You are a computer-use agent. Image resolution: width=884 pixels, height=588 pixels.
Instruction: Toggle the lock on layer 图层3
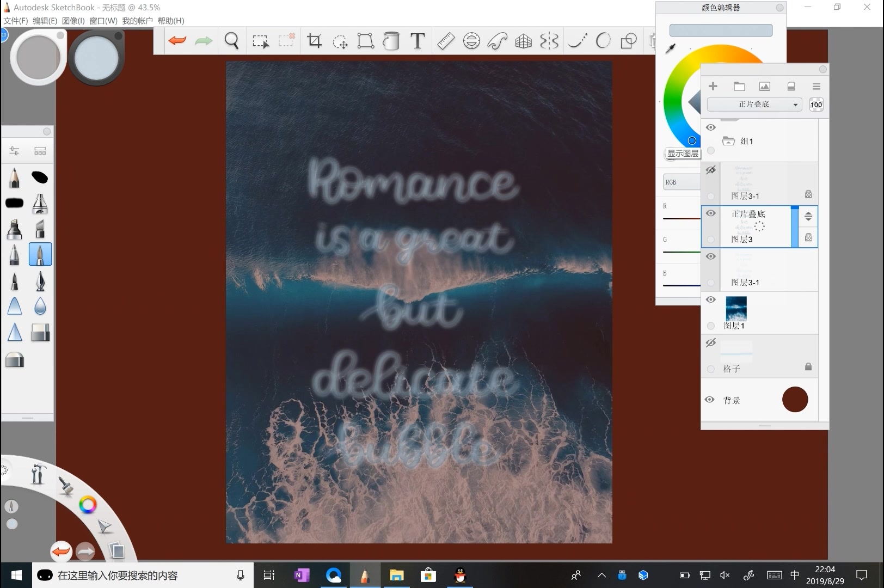pyautogui.click(x=808, y=237)
